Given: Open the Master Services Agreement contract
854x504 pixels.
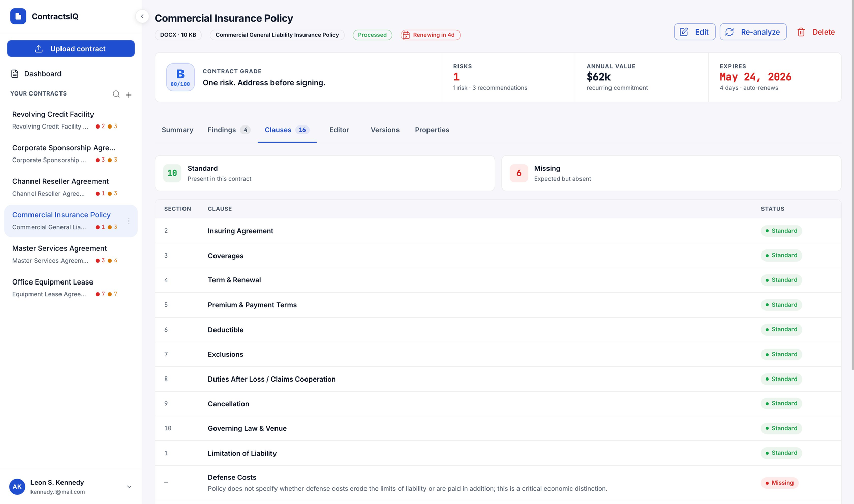Looking at the screenshot, I should [71, 255].
